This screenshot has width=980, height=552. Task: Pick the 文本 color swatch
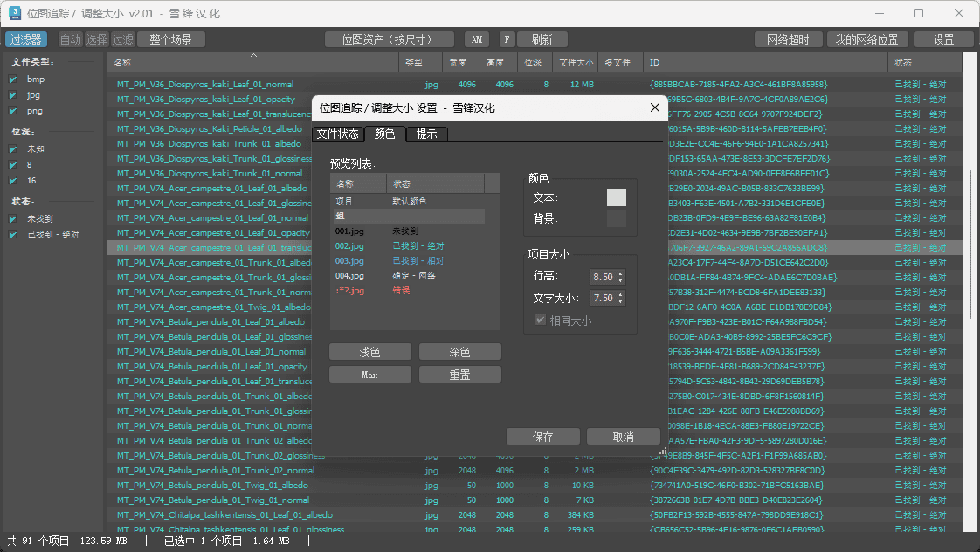click(x=617, y=197)
